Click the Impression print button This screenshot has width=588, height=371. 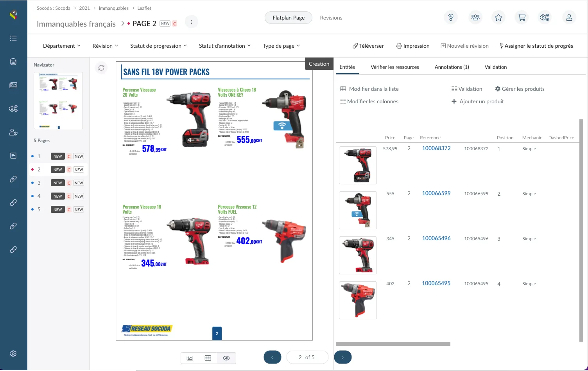click(x=413, y=46)
